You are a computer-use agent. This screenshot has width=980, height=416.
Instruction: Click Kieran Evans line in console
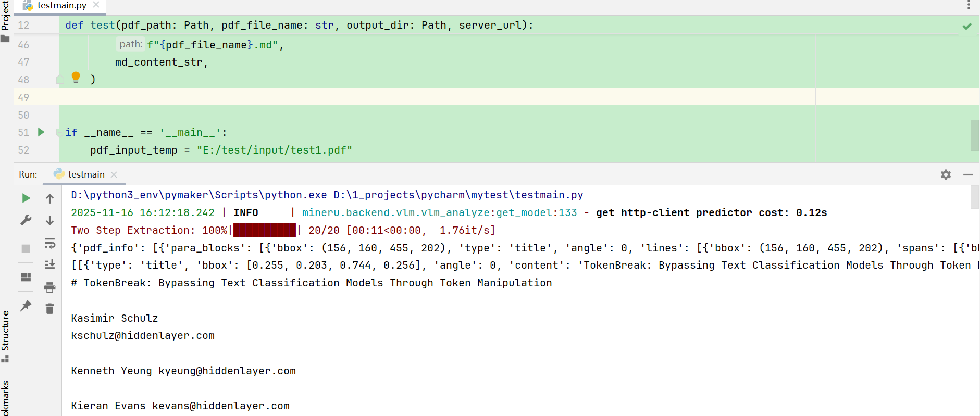tap(180, 406)
